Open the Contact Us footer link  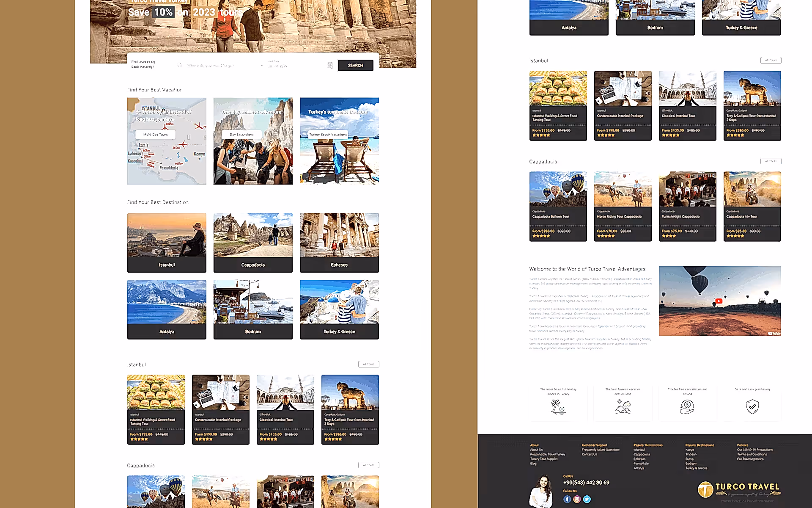point(590,454)
